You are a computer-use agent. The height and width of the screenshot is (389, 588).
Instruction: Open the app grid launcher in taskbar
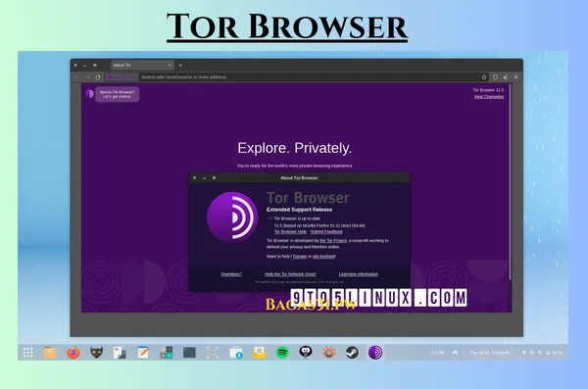[x=27, y=353]
